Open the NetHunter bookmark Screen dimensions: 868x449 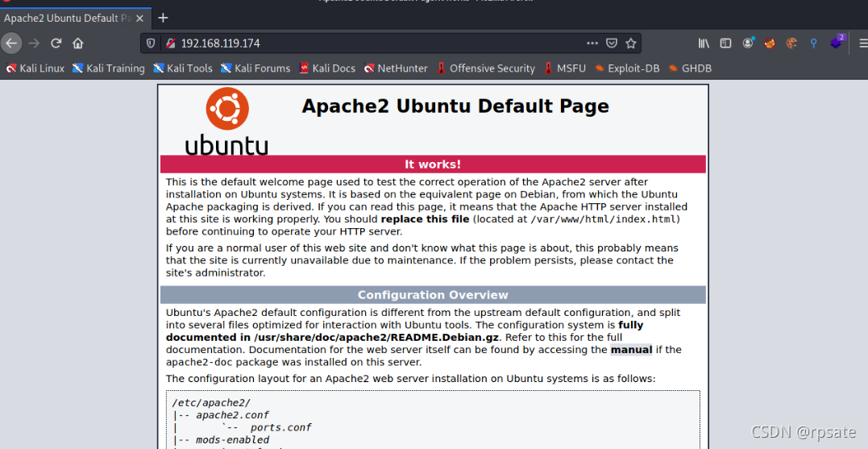click(396, 69)
